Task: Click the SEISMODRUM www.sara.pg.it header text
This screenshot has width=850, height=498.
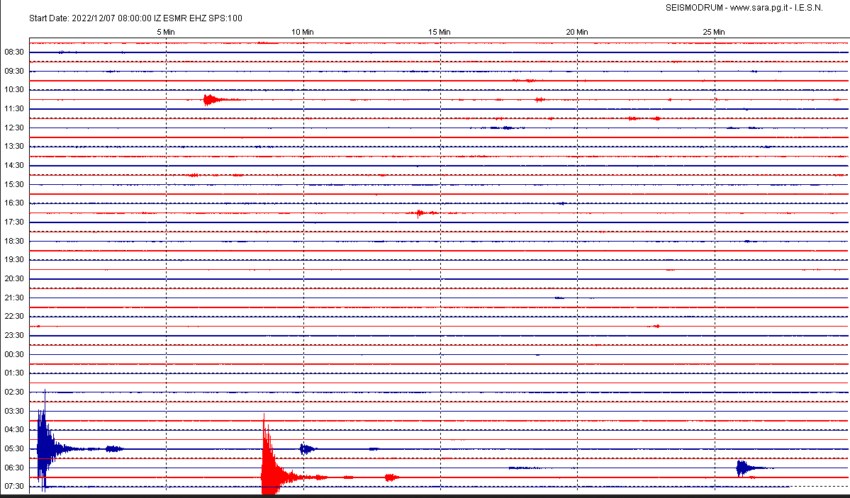Action: point(744,8)
